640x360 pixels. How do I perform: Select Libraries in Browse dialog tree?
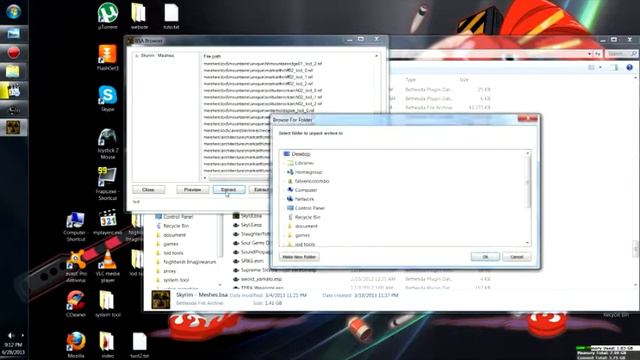tap(304, 163)
